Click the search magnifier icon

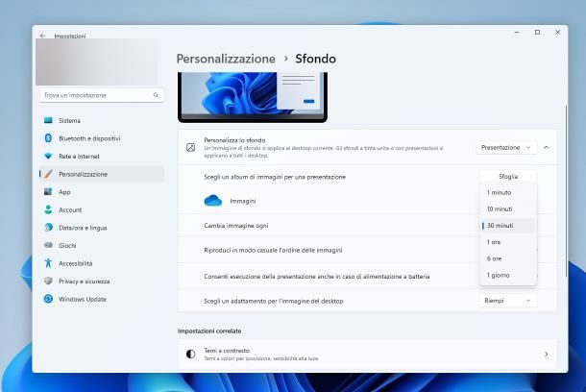tap(156, 95)
